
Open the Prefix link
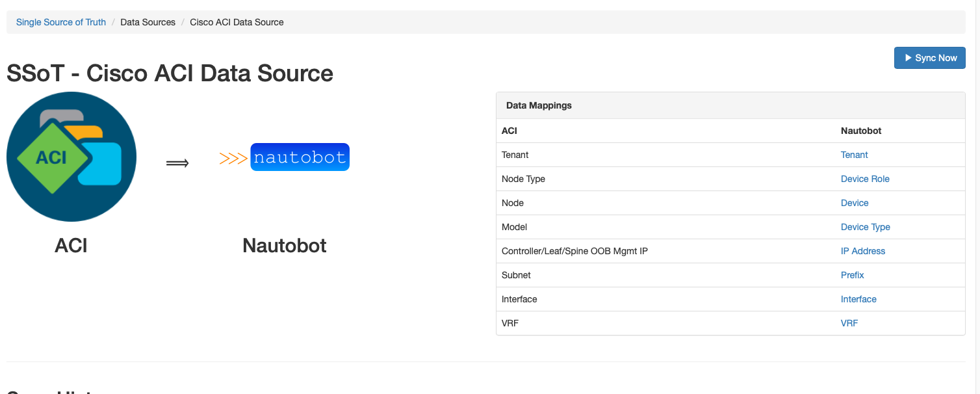tap(852, 275)
